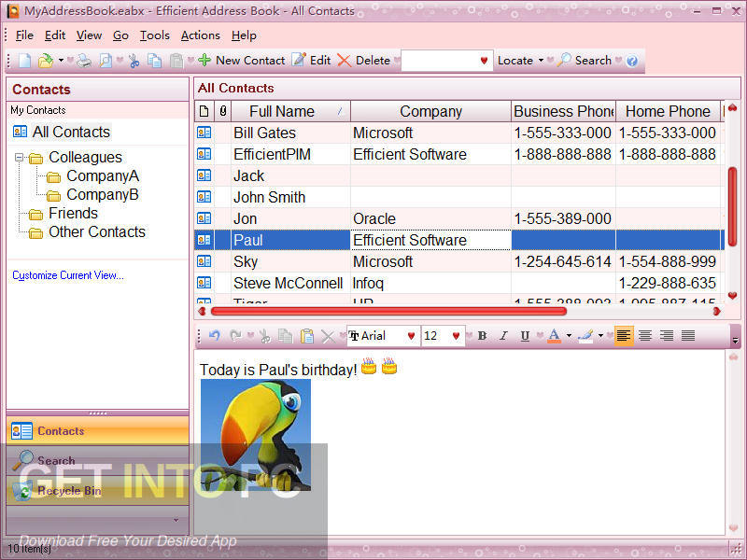Open the Actions menu
This screenshot has height=560, width=747.
click(x=200, y=35)
